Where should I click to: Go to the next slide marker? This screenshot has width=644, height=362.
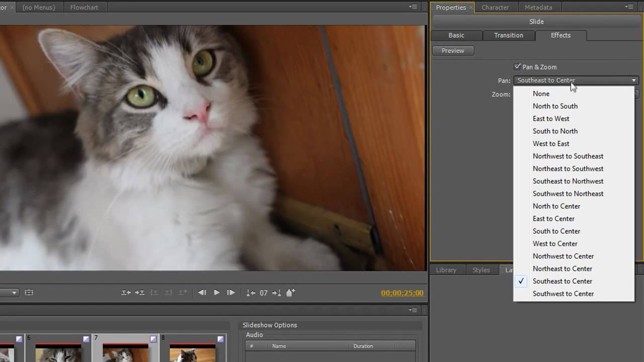coord(276,293)
